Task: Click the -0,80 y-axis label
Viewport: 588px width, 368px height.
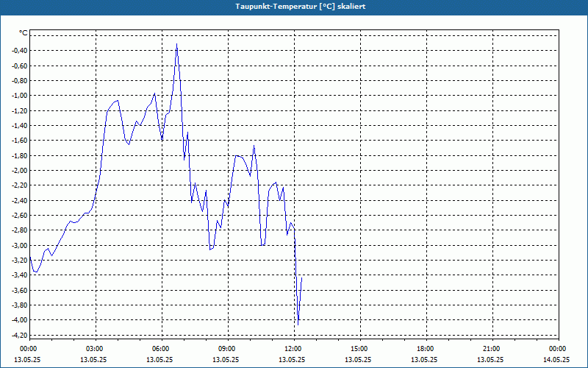Action: (x=21, y=81)
